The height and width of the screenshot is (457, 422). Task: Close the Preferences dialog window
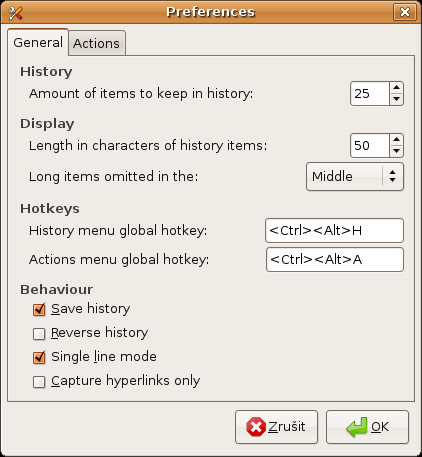(x=405, y=12)
